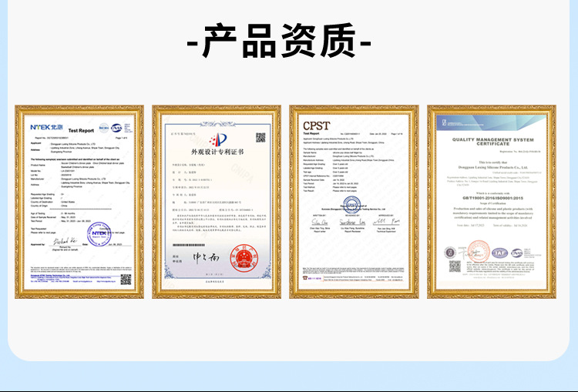
Task: Click the '外观设计专利证书' title text
Action: click(217, 152)
